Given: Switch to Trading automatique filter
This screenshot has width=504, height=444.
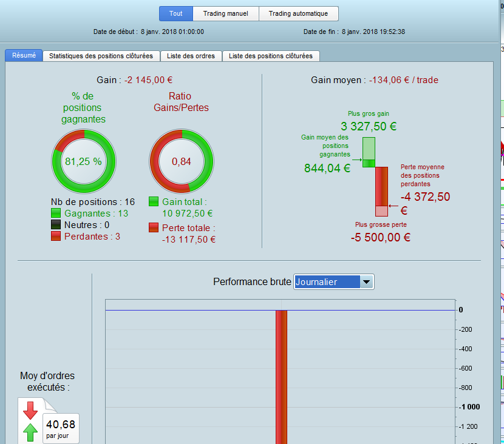Looking at the screenshot, I should pyautogui.click(x=298, y=13).
